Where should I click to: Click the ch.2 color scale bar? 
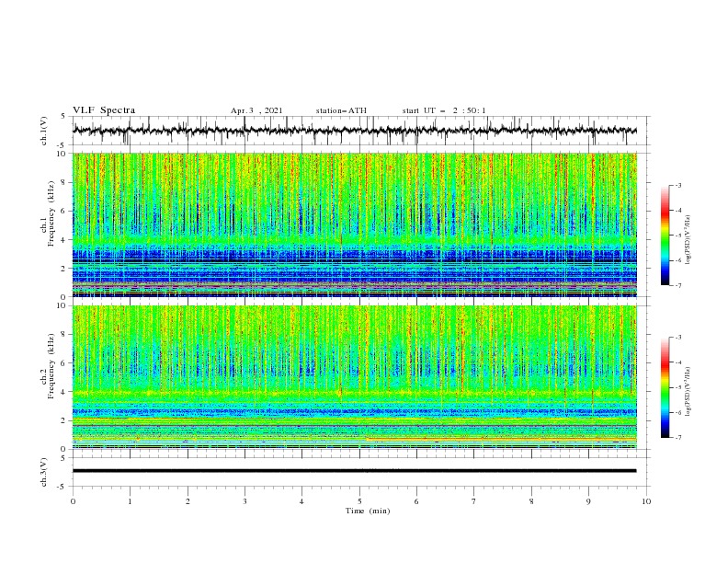tap(665, 387)
